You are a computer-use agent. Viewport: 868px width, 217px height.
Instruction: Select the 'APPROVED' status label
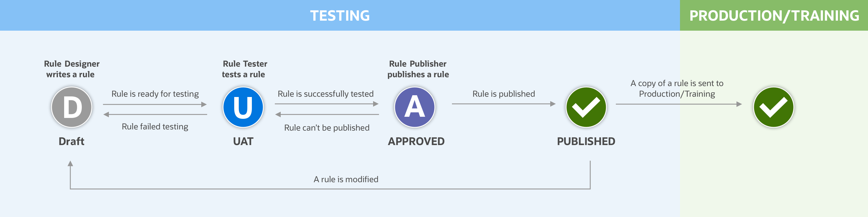click(416, 142)
